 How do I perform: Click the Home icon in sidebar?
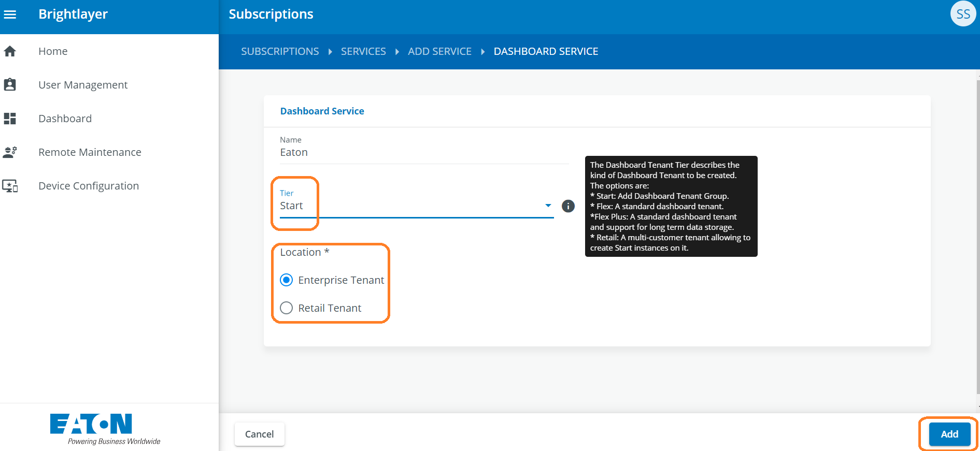pos(10,51)
